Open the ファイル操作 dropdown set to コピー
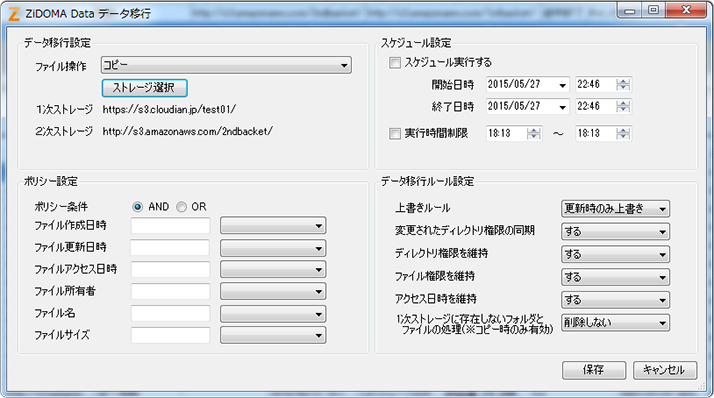 click(226, 65)
